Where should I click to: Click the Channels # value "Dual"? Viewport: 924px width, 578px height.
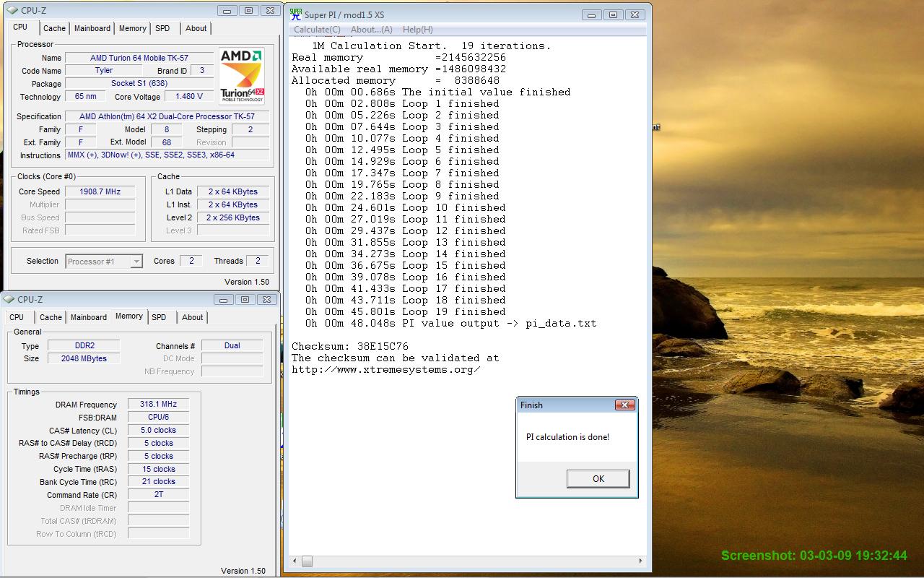click(x=232, y=345)
